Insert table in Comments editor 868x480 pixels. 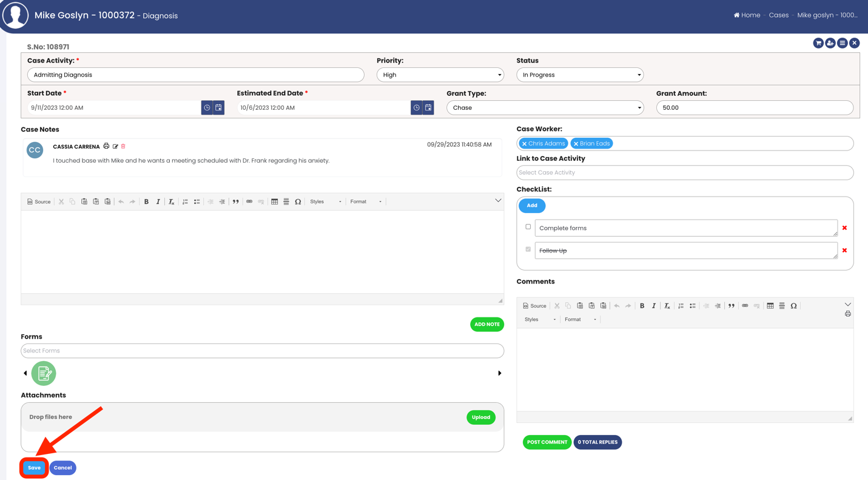(770, 306)
